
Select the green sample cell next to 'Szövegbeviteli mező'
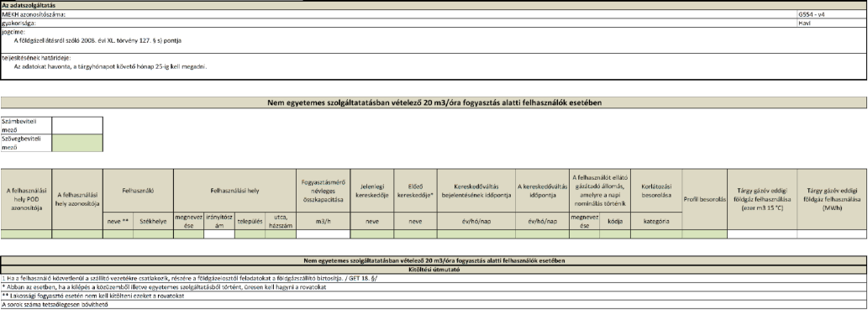[x=77, y=143]
